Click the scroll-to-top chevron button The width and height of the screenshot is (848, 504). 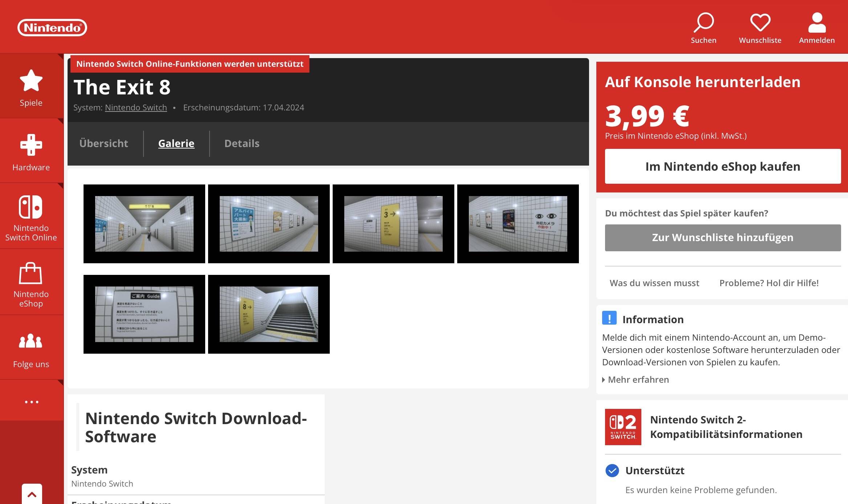click(32, 494)
